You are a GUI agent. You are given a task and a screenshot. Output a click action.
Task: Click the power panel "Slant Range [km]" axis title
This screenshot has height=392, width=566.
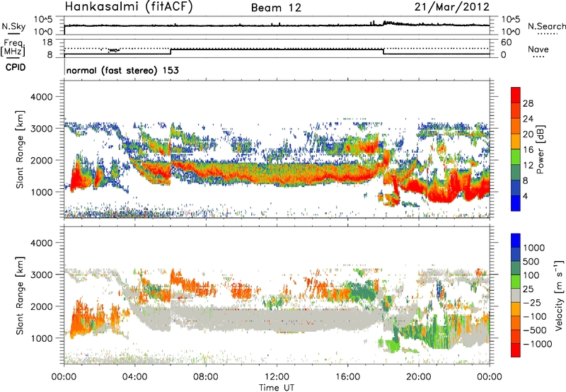(x=20, y=149)
